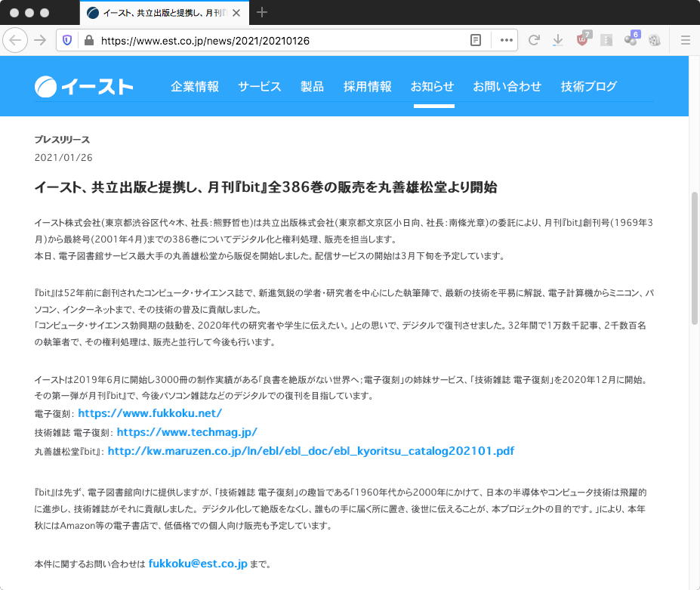Screen dimensions: 700x590
Task: Click the grey extension icon beside uBlock
Action: click(606, 40)
